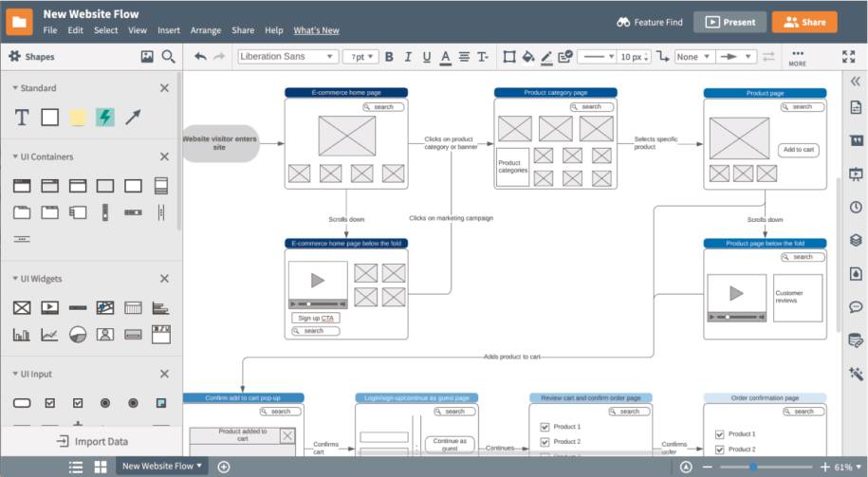
Task: Select the green lightning hotspot shape
Action: click(105, 118)
